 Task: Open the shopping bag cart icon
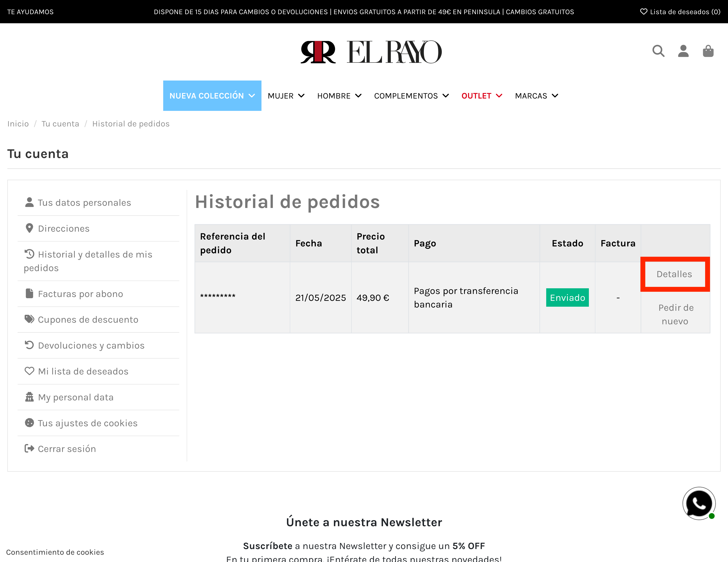coord(708,51)
